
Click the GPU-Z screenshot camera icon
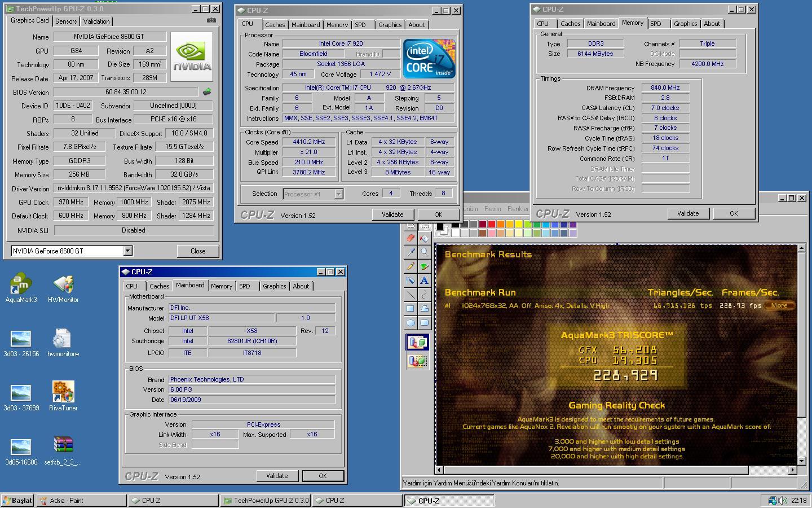pyautogui.click(x=211, y=20)
